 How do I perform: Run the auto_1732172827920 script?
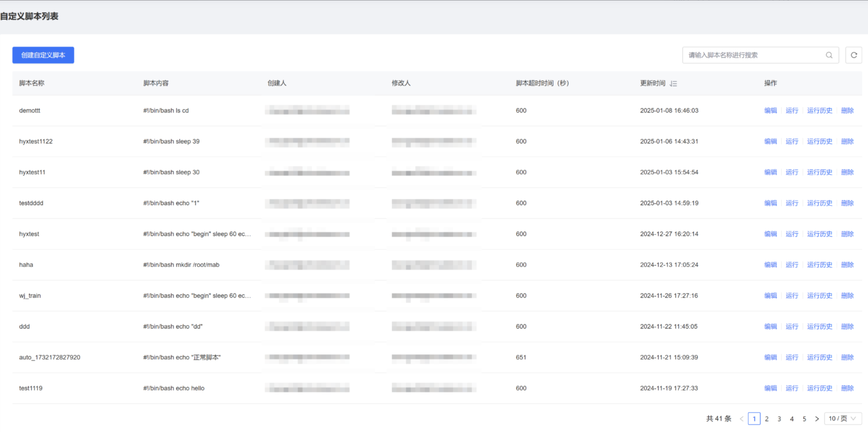[x=792, y=357]
